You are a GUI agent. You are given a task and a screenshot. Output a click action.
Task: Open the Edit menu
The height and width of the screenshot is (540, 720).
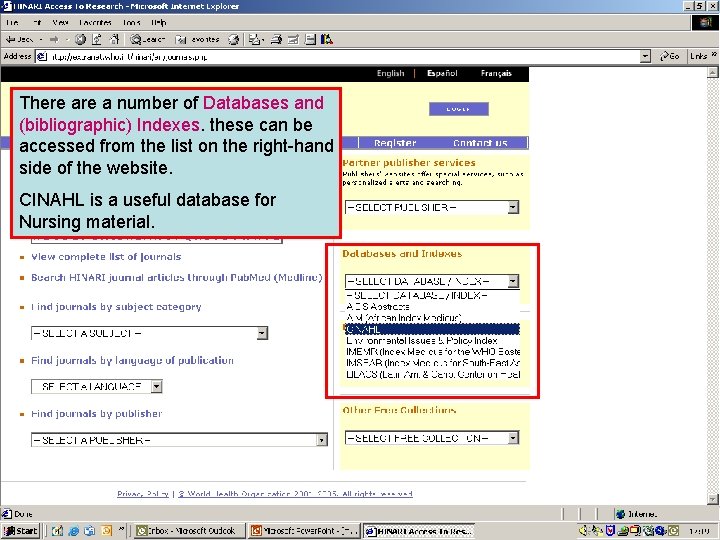37,22
